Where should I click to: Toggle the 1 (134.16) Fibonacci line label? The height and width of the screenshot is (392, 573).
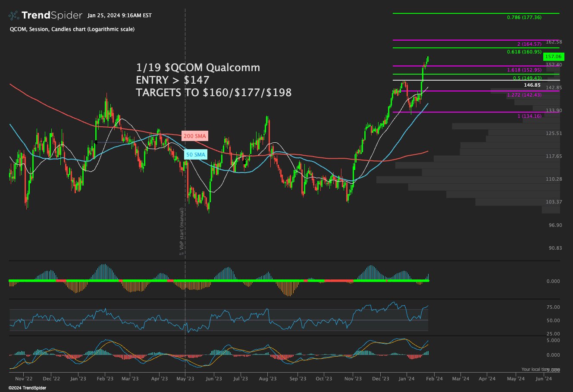tap(529, 116)
